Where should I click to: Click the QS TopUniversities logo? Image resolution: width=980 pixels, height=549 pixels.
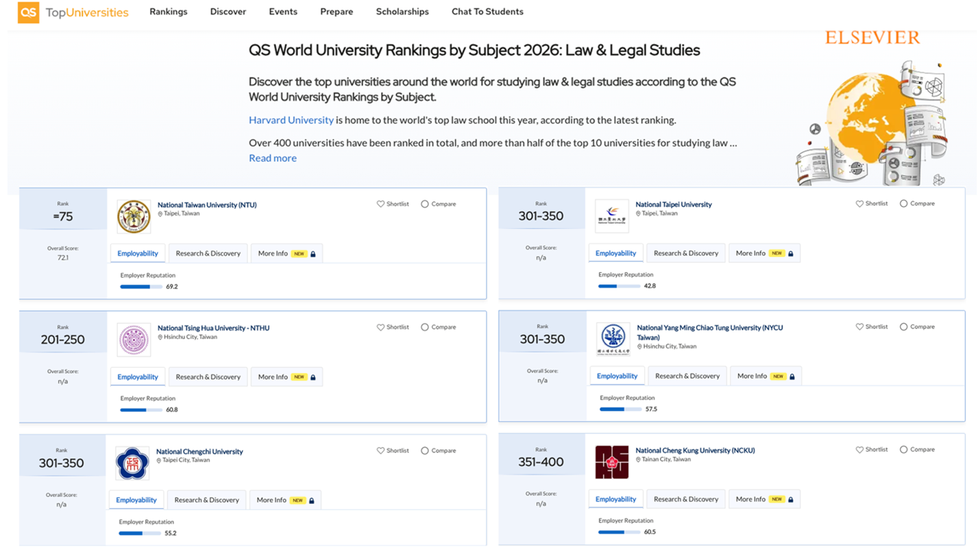pyautogui.click(x=73, y=12)
